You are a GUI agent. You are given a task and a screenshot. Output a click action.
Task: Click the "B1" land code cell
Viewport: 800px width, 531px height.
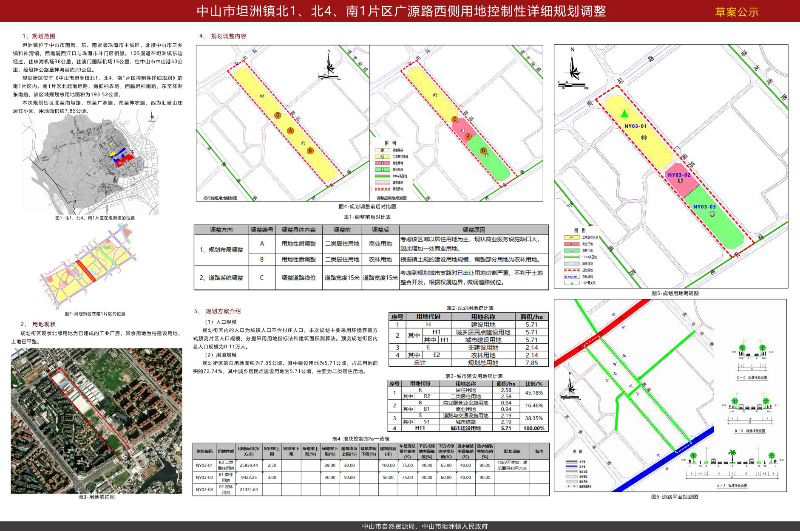(428, 409)
